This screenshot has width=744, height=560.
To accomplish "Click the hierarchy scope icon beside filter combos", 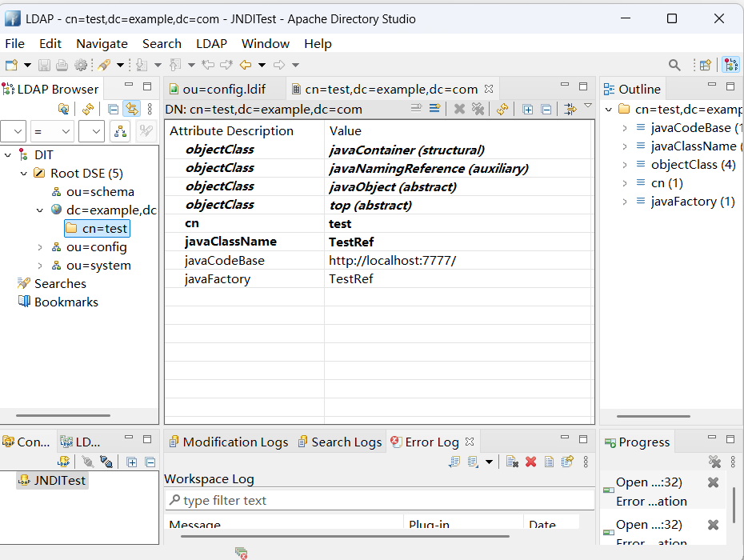I will point(120,131).
